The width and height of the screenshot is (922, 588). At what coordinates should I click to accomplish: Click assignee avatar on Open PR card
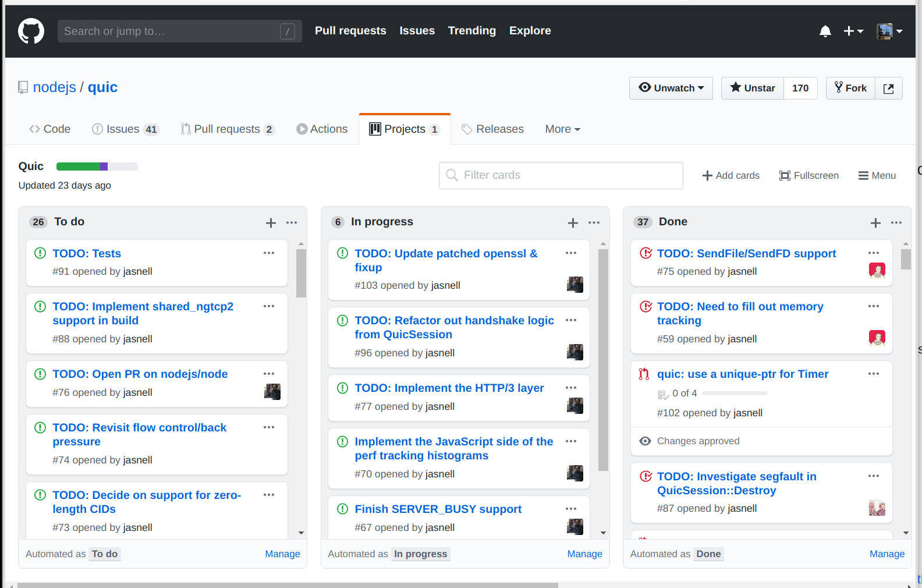[x=272, y=392]
